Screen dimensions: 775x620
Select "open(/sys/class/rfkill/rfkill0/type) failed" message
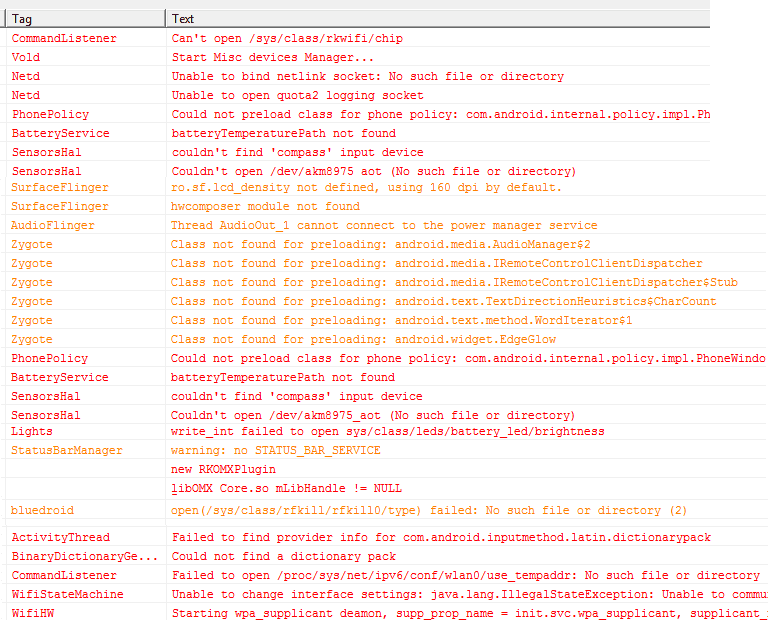(x=429, y=510)
